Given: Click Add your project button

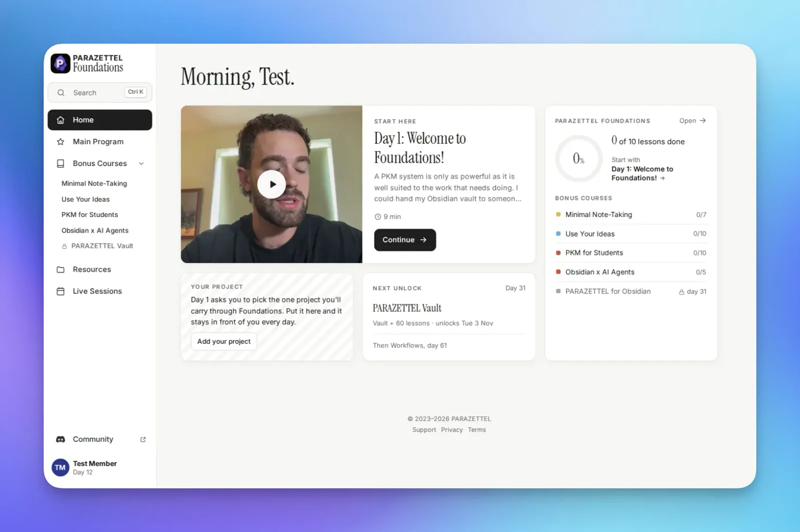Looking at the screenshot, I should point(224,341).
